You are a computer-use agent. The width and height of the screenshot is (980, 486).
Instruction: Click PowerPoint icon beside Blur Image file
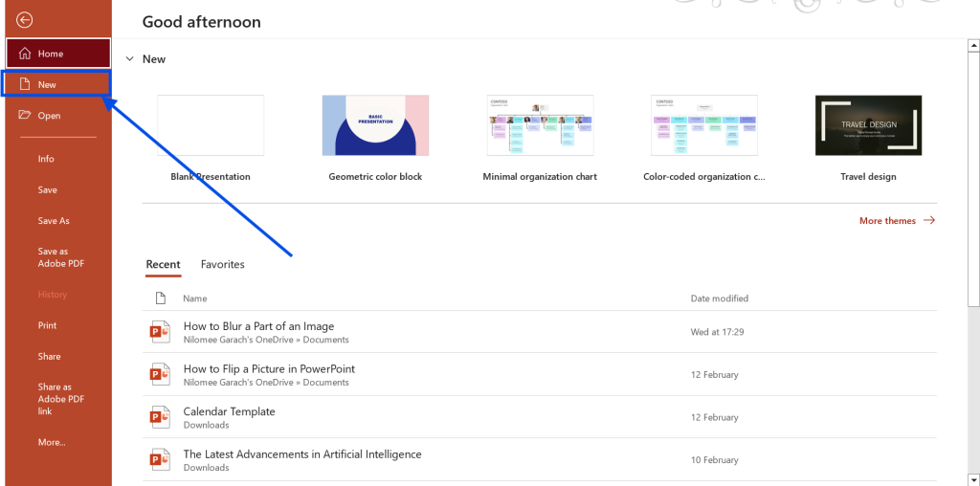159,332
